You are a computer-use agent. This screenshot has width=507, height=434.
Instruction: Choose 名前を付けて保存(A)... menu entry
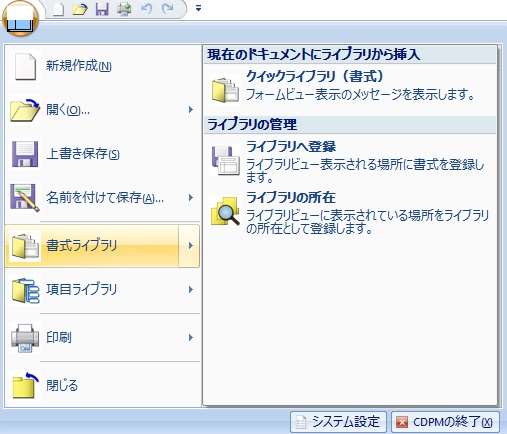[x=102, y=198]
